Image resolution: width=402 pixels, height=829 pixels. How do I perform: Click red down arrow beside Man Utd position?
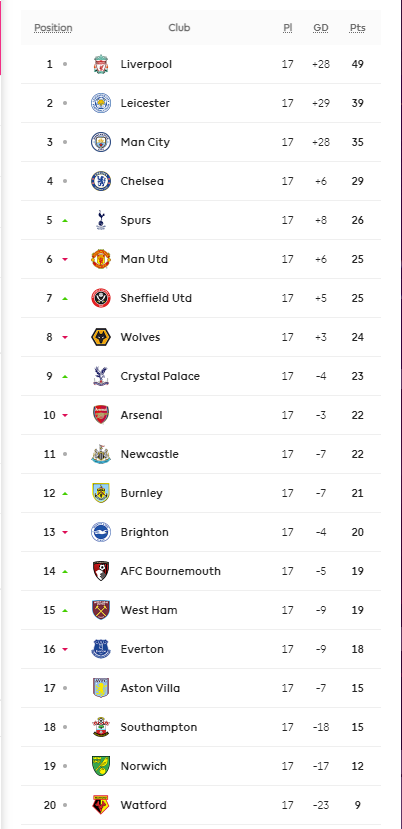click(x=65, y=260)
